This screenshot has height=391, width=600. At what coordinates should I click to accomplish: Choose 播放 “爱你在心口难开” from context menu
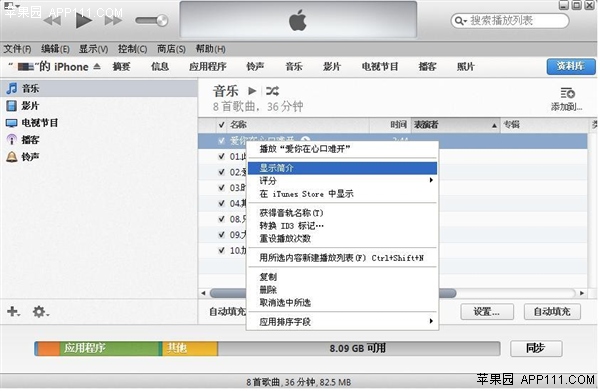(x=342, y=149)
